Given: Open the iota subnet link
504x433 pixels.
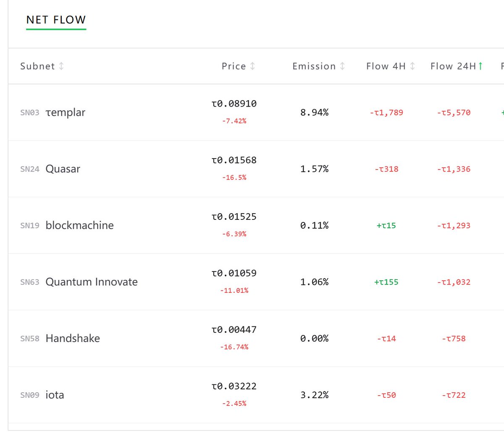Looking at the screenshot, I should tap(55, 395).
